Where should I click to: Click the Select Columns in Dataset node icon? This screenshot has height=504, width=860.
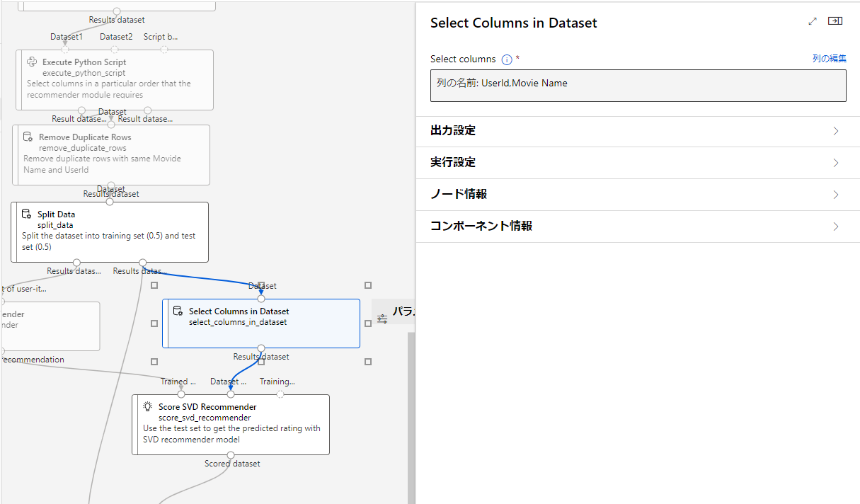click(x=178, y=311)
